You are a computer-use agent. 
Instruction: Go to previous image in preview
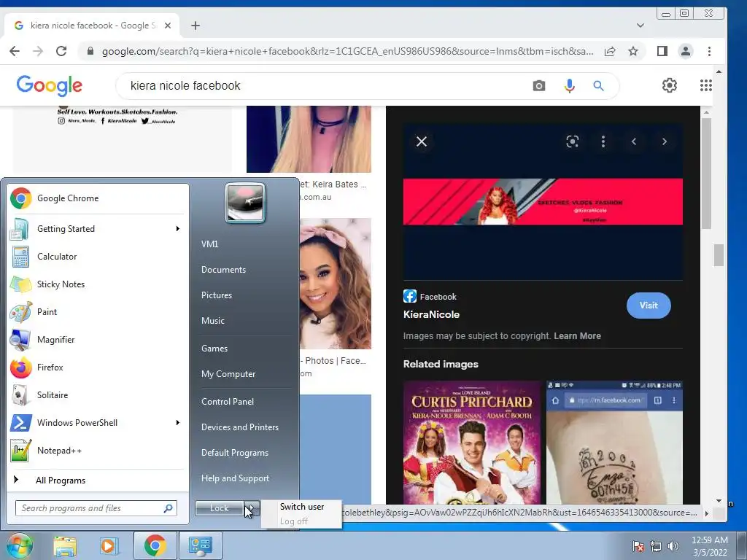(x=634, y=141)
